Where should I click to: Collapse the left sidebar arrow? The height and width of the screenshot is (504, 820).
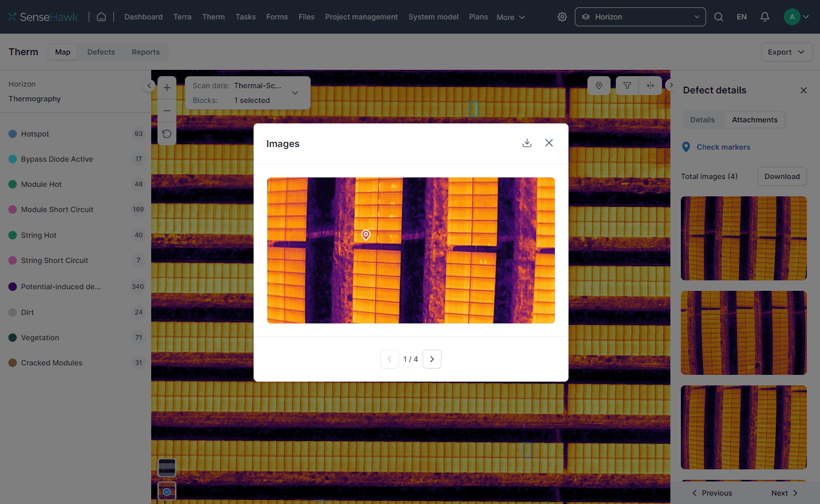pyautogui.click(x=149, y=86)
